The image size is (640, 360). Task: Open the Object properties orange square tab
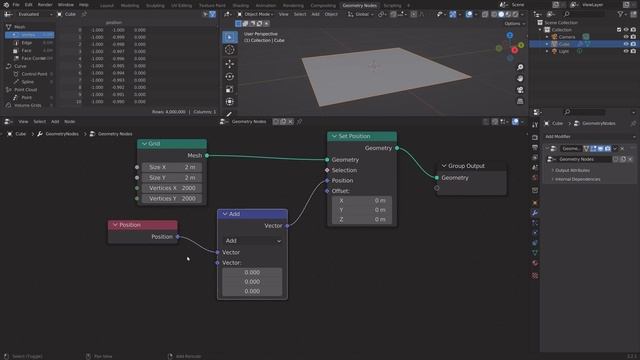pyautogui.click(x=535, y=203)
